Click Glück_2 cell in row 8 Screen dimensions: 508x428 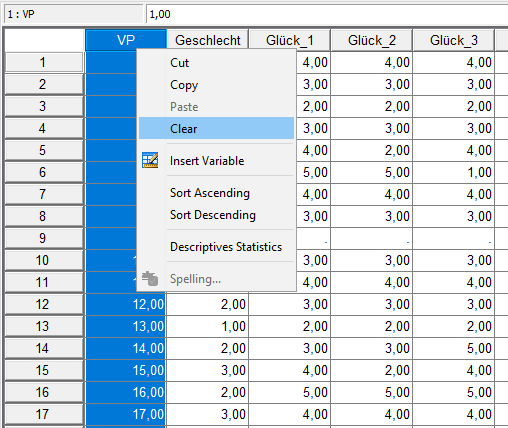[x=372, y=216]
